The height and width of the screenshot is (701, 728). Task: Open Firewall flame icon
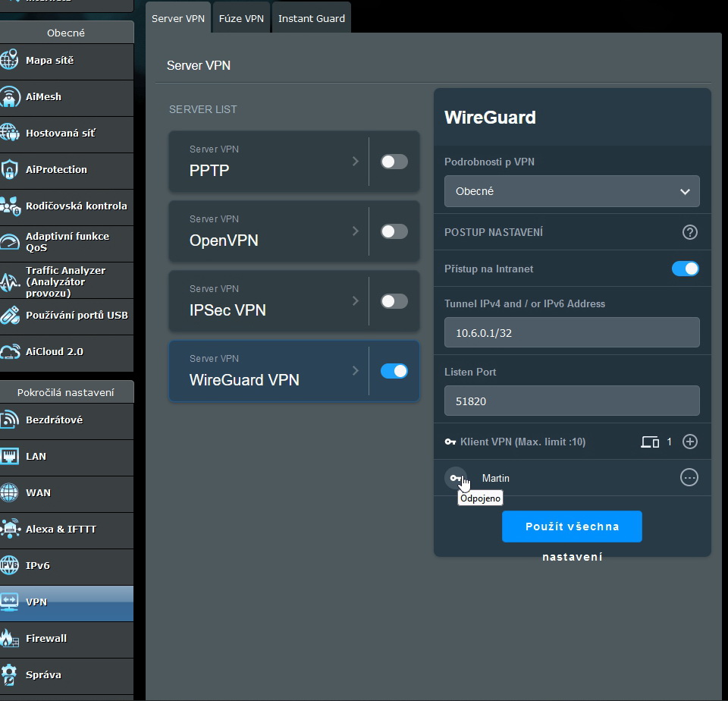(9, 638)
